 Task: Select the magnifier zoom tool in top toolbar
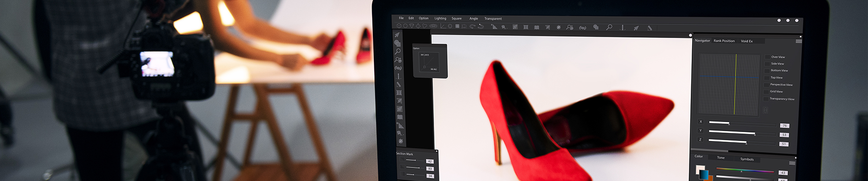609,27
